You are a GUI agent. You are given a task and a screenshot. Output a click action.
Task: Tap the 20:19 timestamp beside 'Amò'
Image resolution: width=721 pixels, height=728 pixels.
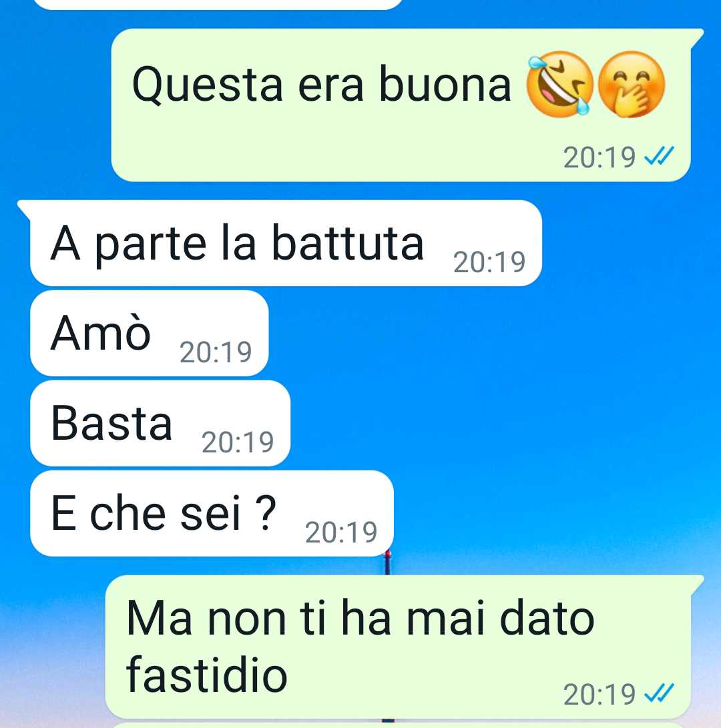(216, 352)
